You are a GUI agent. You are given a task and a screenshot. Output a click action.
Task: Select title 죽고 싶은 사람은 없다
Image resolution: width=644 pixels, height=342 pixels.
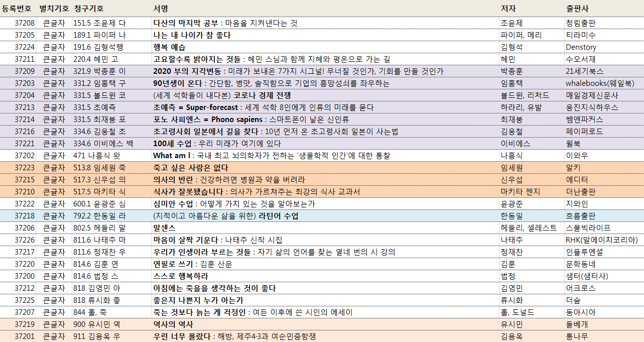(x=190, y=168)
